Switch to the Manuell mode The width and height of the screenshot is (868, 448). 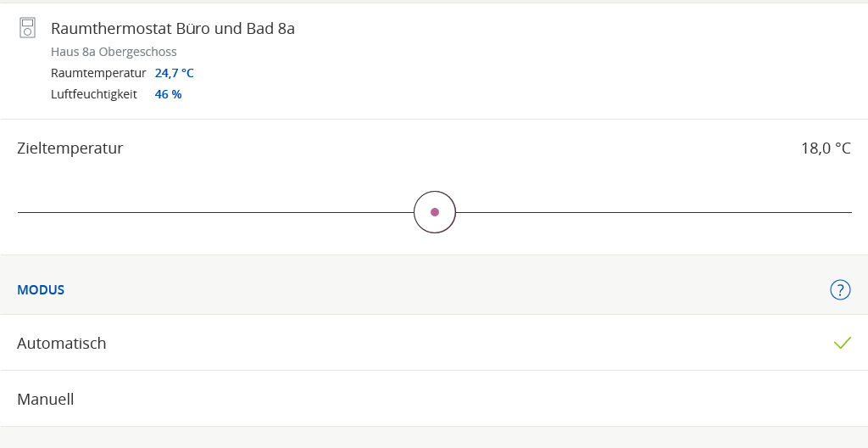click(46, 399)
